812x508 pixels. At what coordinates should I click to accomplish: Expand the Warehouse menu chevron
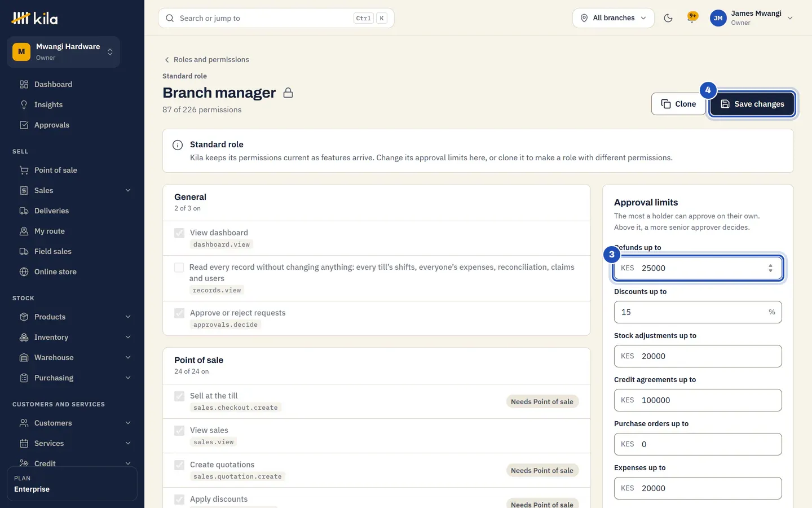coord(128,357)
